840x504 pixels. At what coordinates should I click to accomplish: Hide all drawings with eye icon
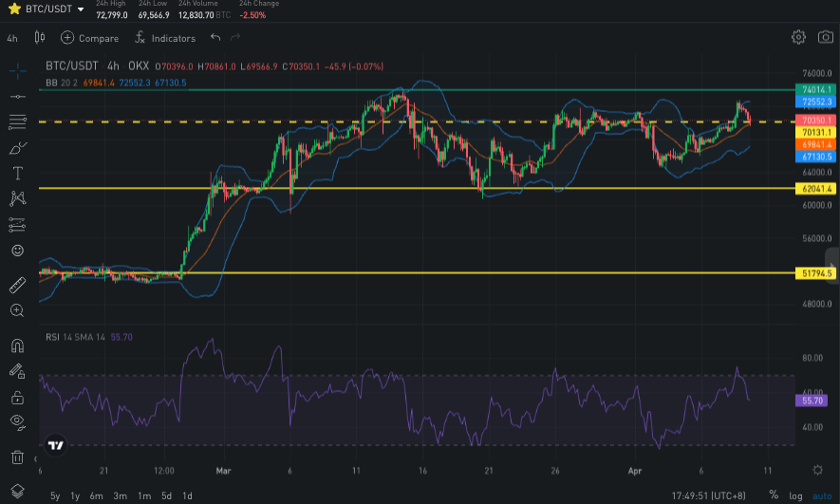coord(17,421)
